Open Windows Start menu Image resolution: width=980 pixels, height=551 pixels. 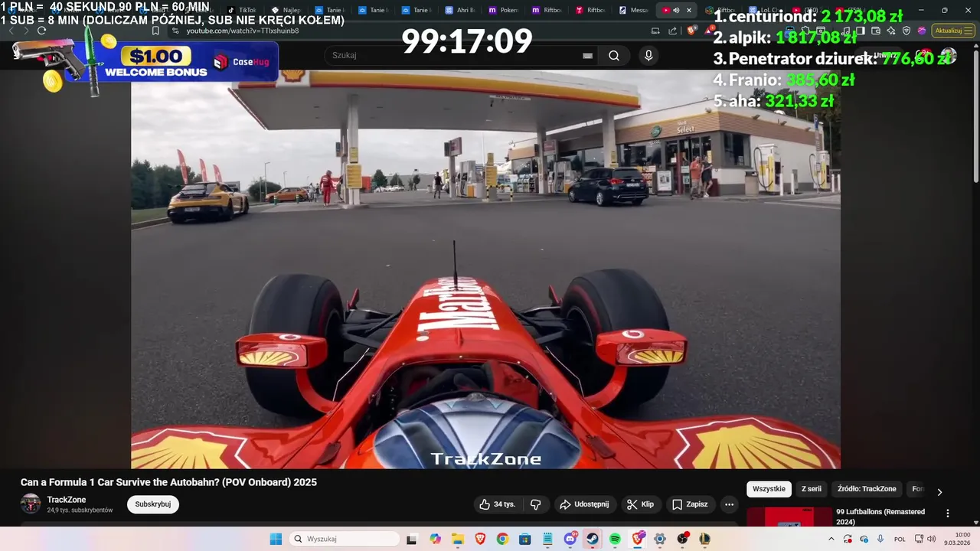coord(276,539)
